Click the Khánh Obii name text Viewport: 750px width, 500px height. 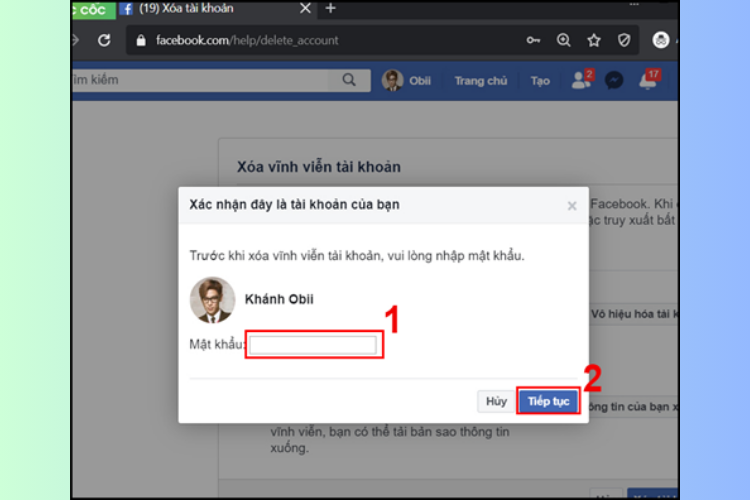click(x=279, y=300)
